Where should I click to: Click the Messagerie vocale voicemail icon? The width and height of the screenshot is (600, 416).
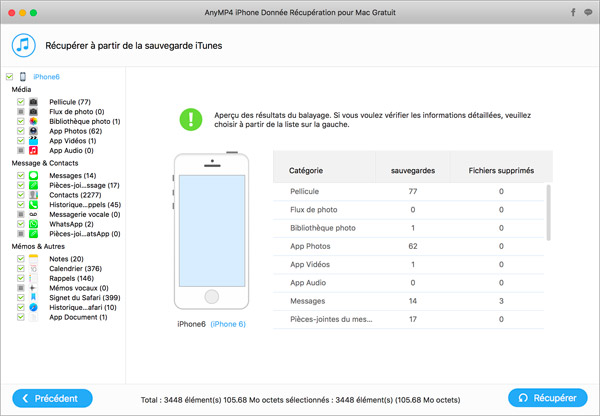(33, 214)
